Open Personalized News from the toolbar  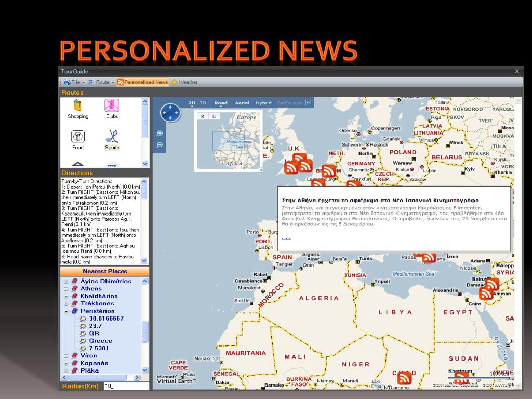click(143, 82)
